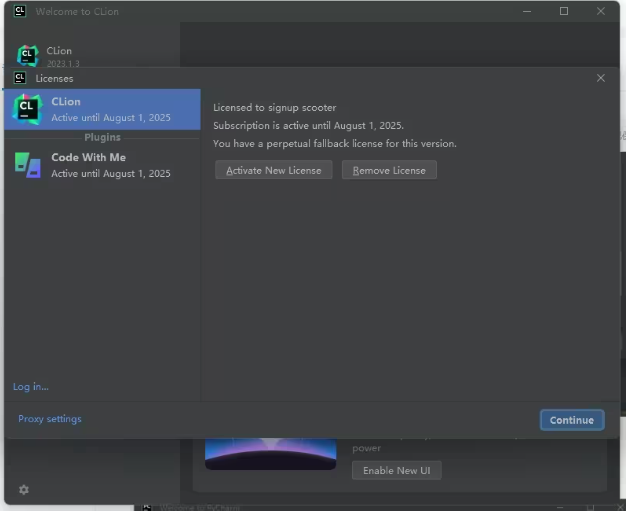Maximize the Welcome to CLion window
630x512 pixels.
pyautogui.click(x=564, y=11)
